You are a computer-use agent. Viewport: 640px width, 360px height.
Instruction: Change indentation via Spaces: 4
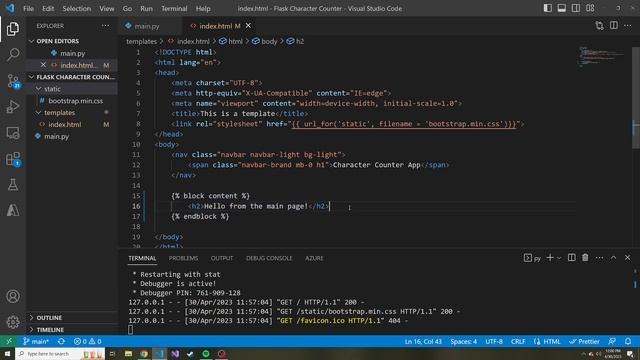[x=464, y=341]
